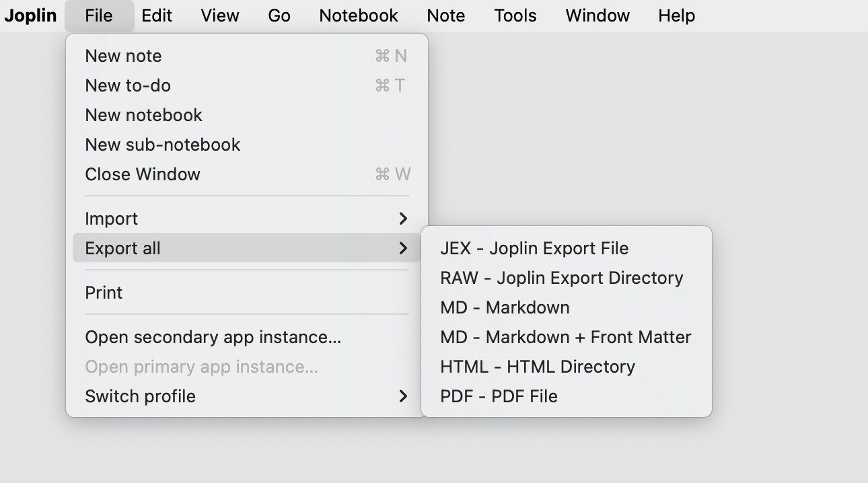This screenshot has width=868, height=483.
Task: Choose Close Window menu entry
Action: [247, 174]
